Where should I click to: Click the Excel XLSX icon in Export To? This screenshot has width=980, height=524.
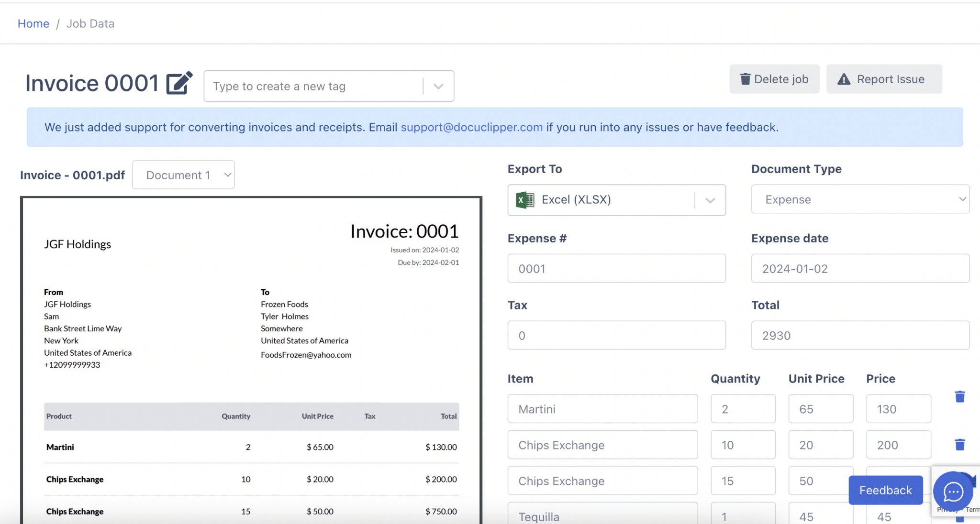point(524,199)
